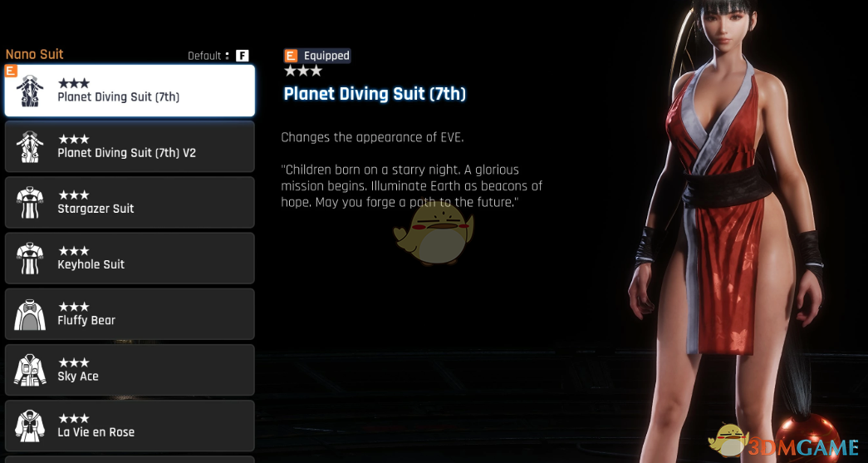This screenshot has width=868, height=463.
Task: Select Planet Diving Suit (7th) V2 entry
Action: pos(130,147)
